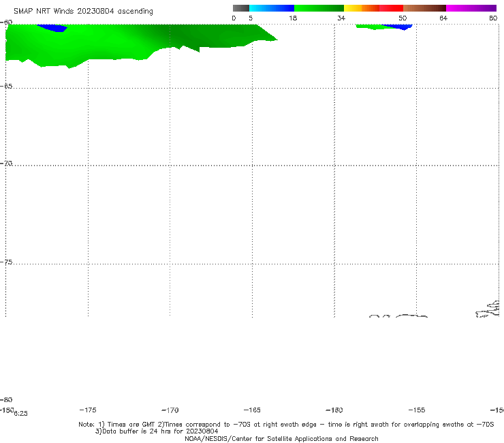
Task: Select the '-160' longitude axis label
Action: point(334,410)
